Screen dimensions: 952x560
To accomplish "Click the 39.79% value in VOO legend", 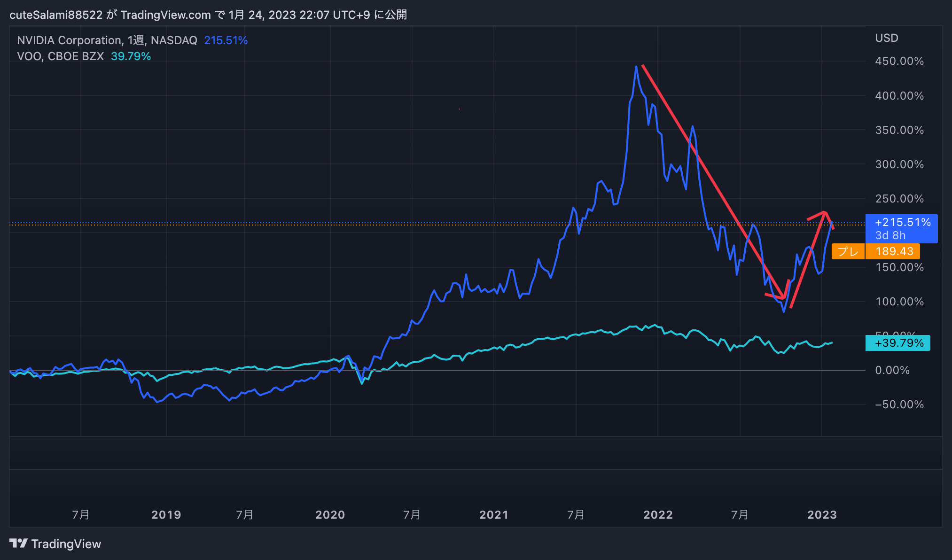I will pyautogui.click(x=131, y=56).
